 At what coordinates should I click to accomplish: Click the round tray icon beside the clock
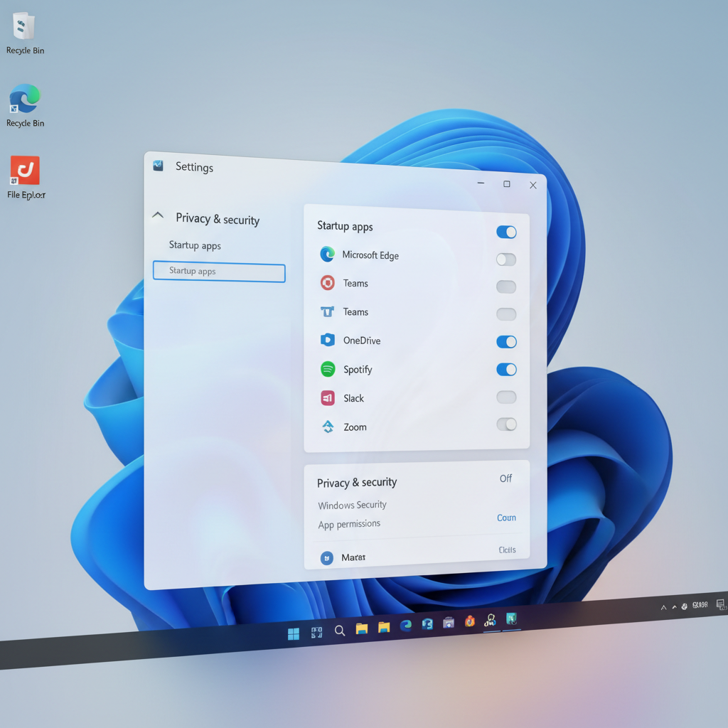pos(685,606)
